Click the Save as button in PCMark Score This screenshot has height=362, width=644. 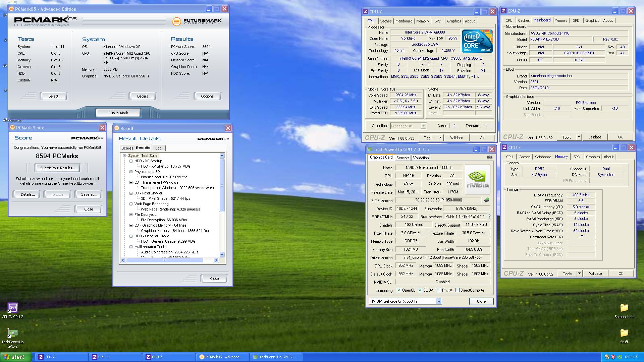click(89, 194)
